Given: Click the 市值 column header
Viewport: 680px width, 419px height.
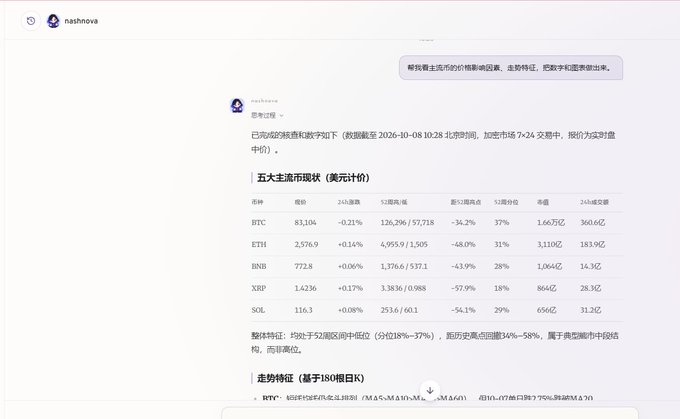Looking at the screenshot, I should [543, 202].
